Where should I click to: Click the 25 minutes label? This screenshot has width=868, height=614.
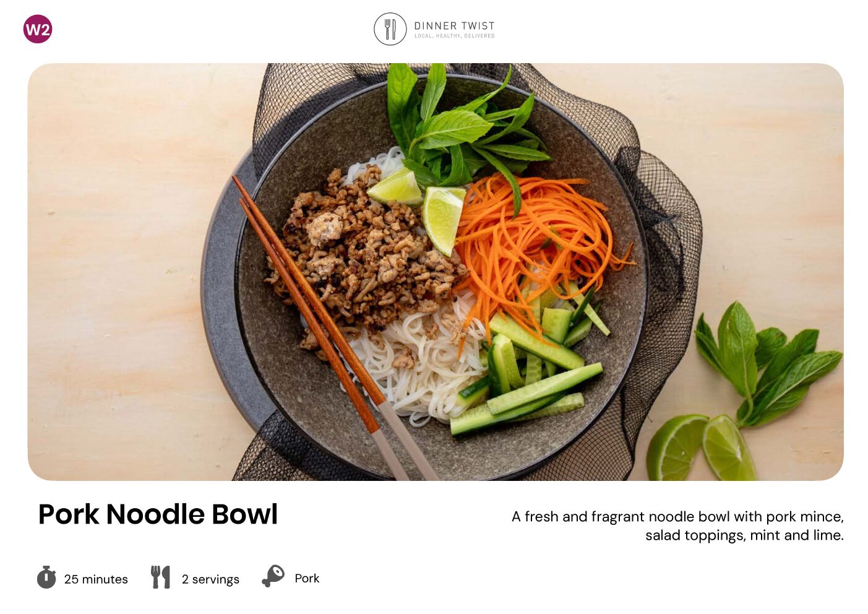(96, 579)
